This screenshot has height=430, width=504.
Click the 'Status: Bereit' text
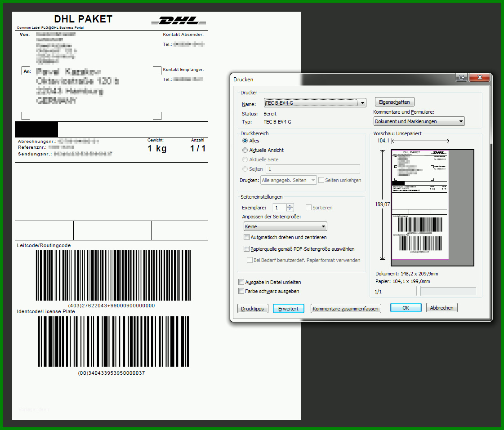click(259, 114)
